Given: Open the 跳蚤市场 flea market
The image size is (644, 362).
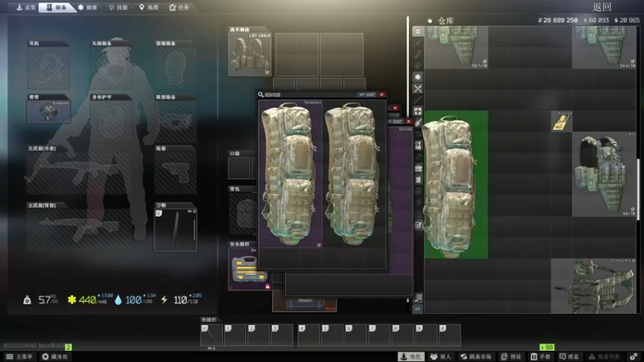Looking at the screenshot, I should pyautogui.click(x=477, y=356).
